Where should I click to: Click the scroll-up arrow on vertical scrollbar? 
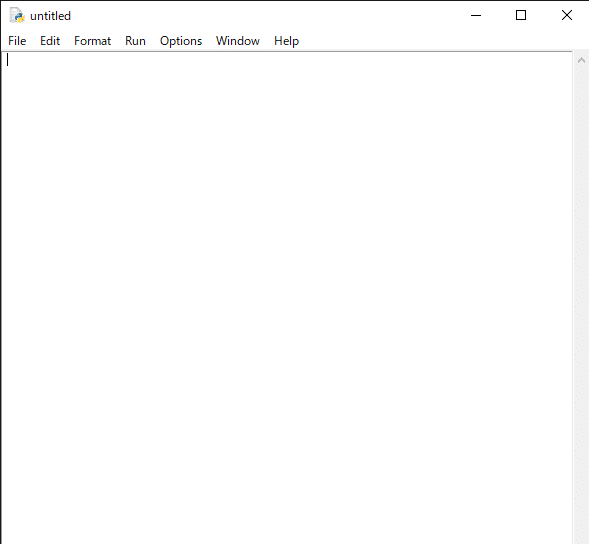581,60
